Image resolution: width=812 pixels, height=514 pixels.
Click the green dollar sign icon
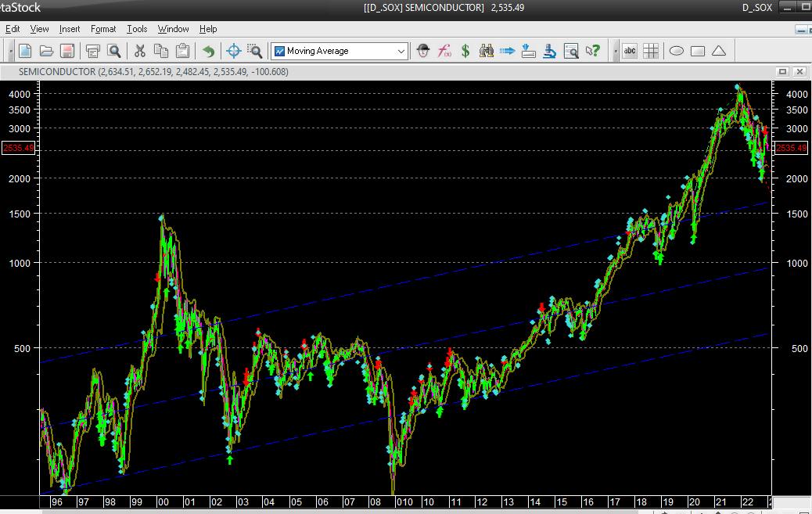click(465, 52)
